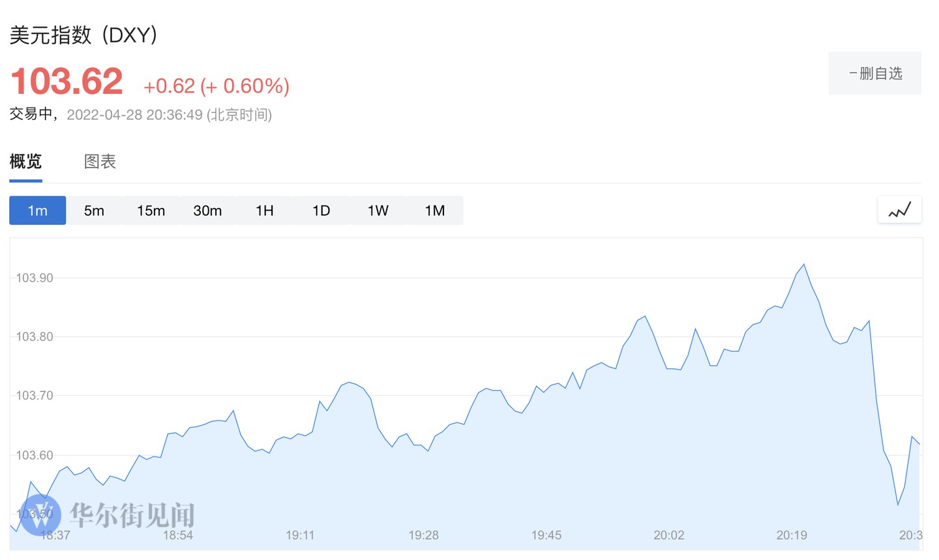Switch to the 5m interval
The height and width of the screenshot is (560, 939).
tap(94, 211)
